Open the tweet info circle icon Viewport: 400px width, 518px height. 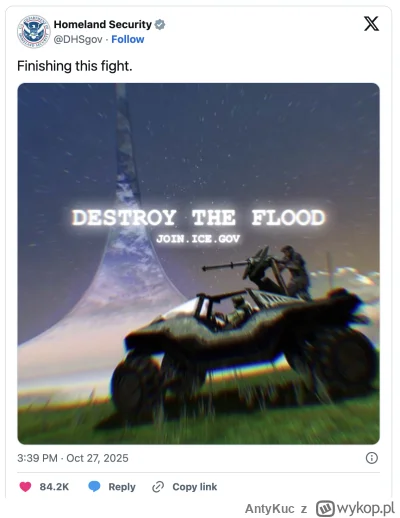(372, 458)
